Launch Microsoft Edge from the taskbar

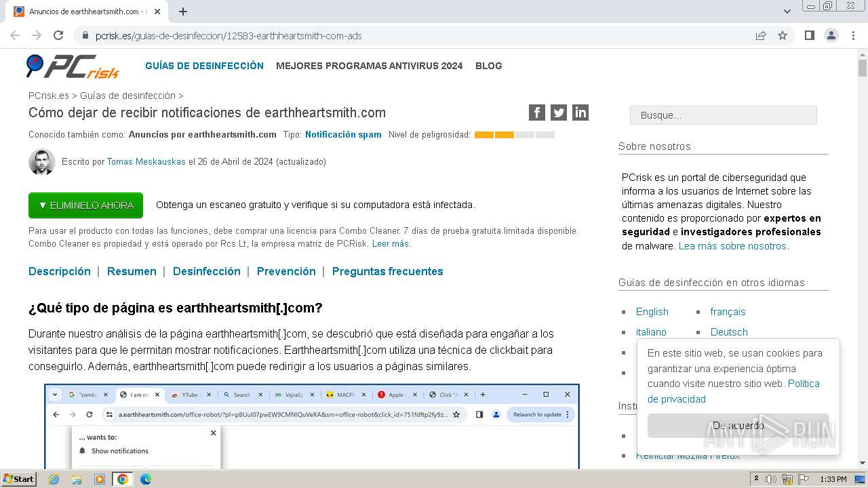coord(146,479)
